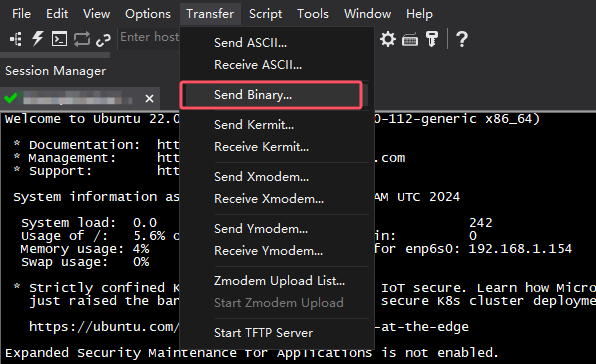This screenshot has width=596, height=364.
Task: Click the Disconnect chain-link icon
Action: 103,40
